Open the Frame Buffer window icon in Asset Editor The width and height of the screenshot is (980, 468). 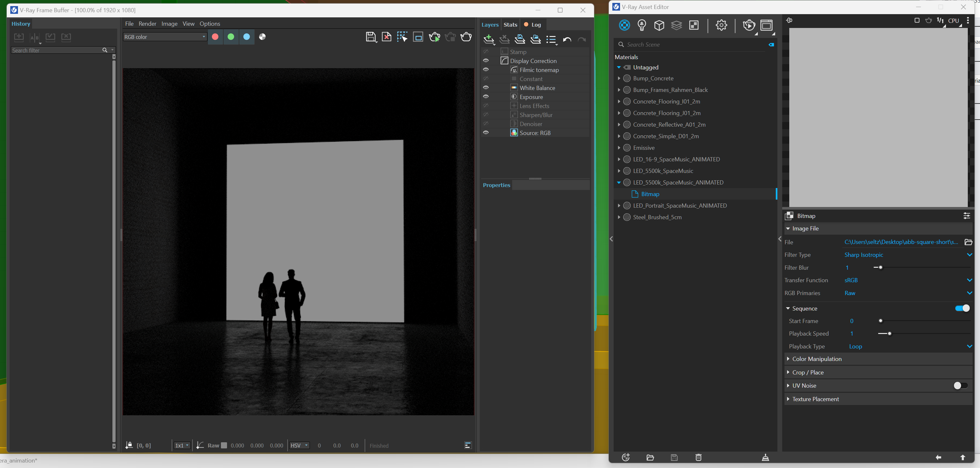(x=766, y=25)
